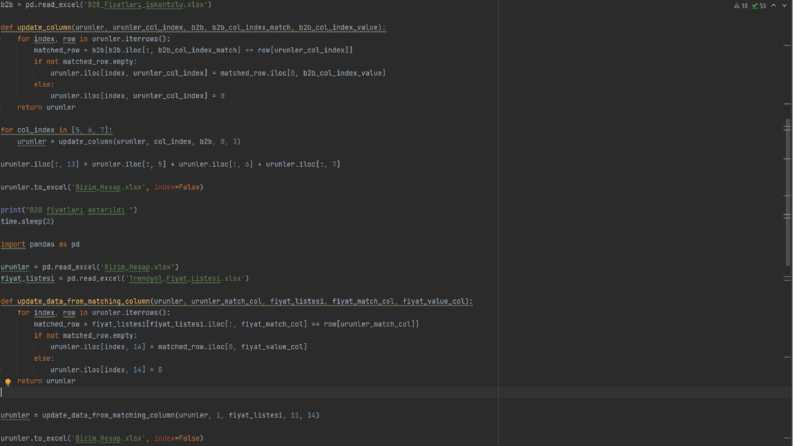This screenshot has width=793, height=446.
Task: Click the warnings indicator showing 18
Action: (740, 6)
